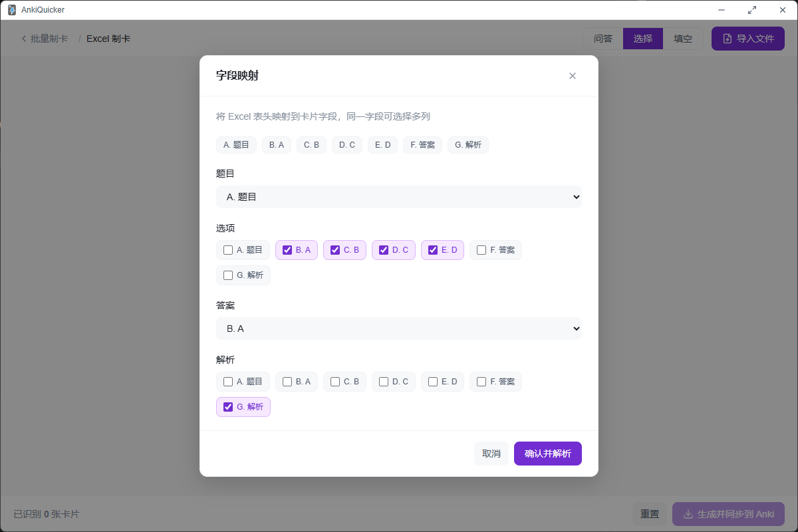Click the 取消 button
The width and height of the screenshot is (798, 532).
(491, 454)
